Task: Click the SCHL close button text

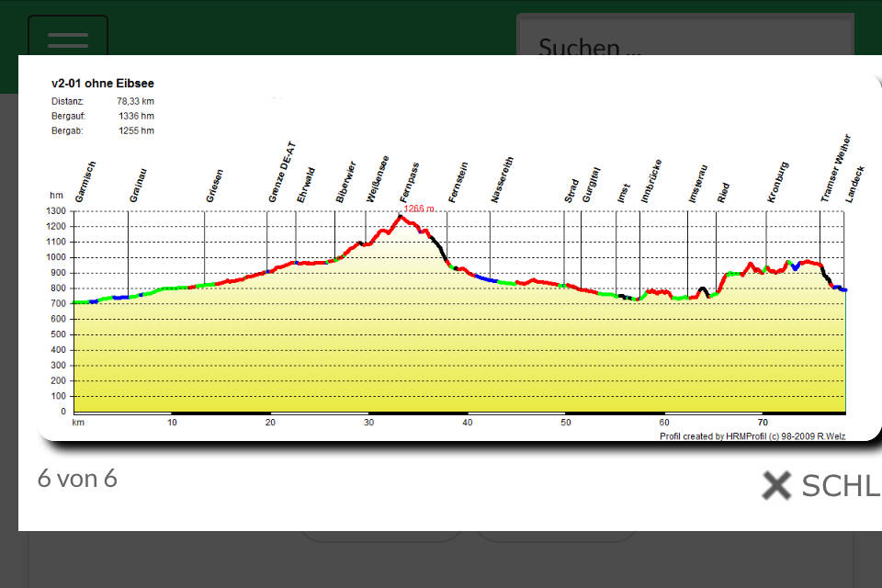Action: tap(841, 486)
